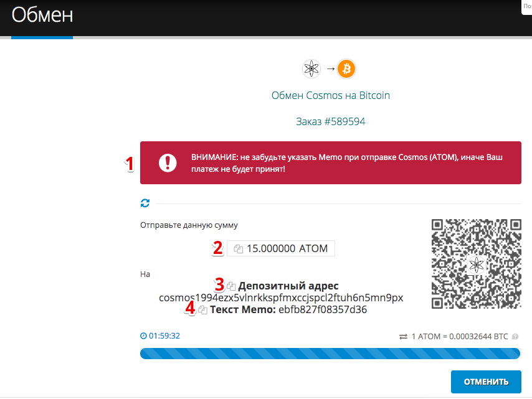532x399 pixels.
Task: Click the Депозитный адрес label
Action: pos(288,286)
